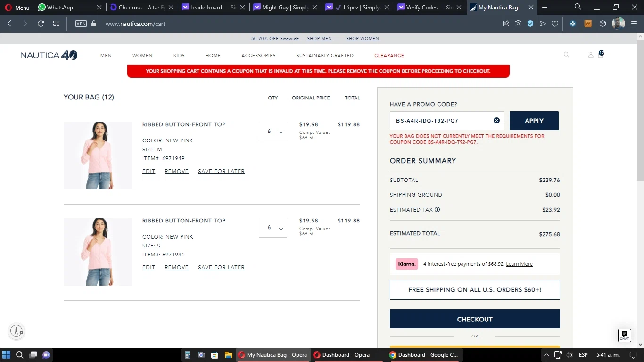The width and height of the screenshot is (644, 362).
Task: Open the Opera Menú button
Action: [x=17, y=8]
